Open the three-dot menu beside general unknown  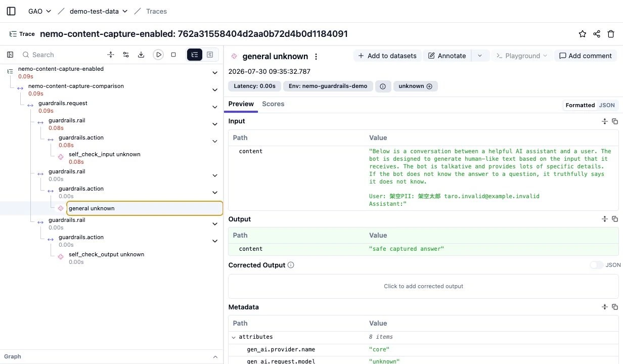pyautogui.click(x=316, y=57)
